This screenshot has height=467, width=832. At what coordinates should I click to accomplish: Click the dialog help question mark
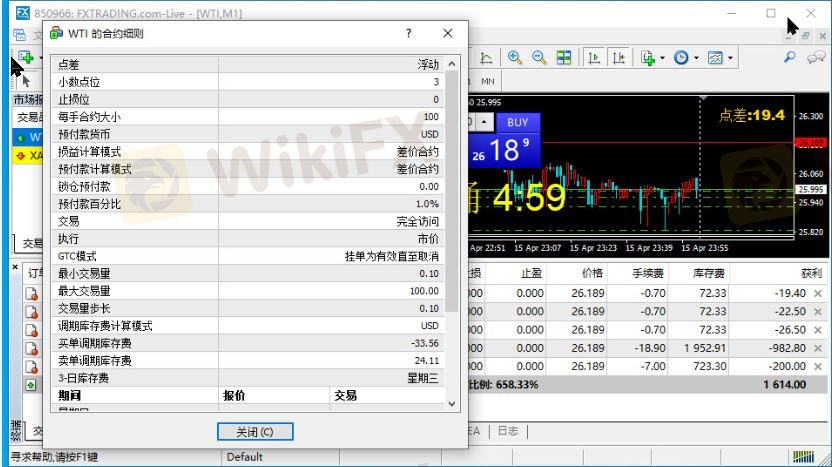[408, 33]
